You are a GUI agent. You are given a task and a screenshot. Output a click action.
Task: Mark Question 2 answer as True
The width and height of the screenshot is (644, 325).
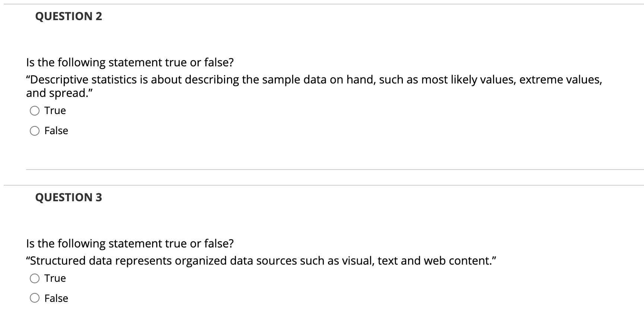coord(34,110)
